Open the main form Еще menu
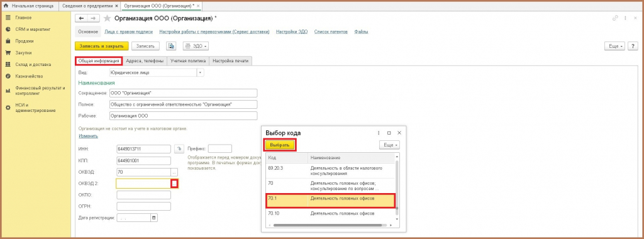Screen dimensions: 644x239 [615, 46]
